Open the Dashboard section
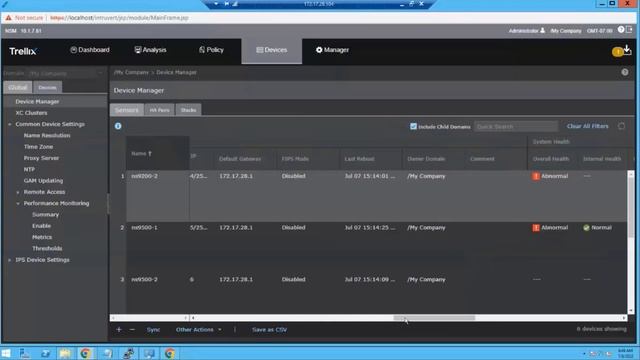Image resolution: width=640 pixels, height=360 pixels. click(x=90, y=50)
